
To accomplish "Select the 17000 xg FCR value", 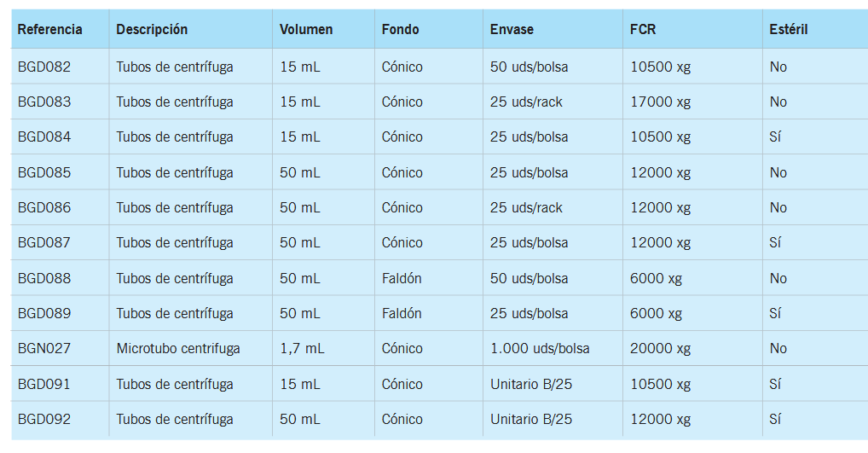I will click(660, 102).
